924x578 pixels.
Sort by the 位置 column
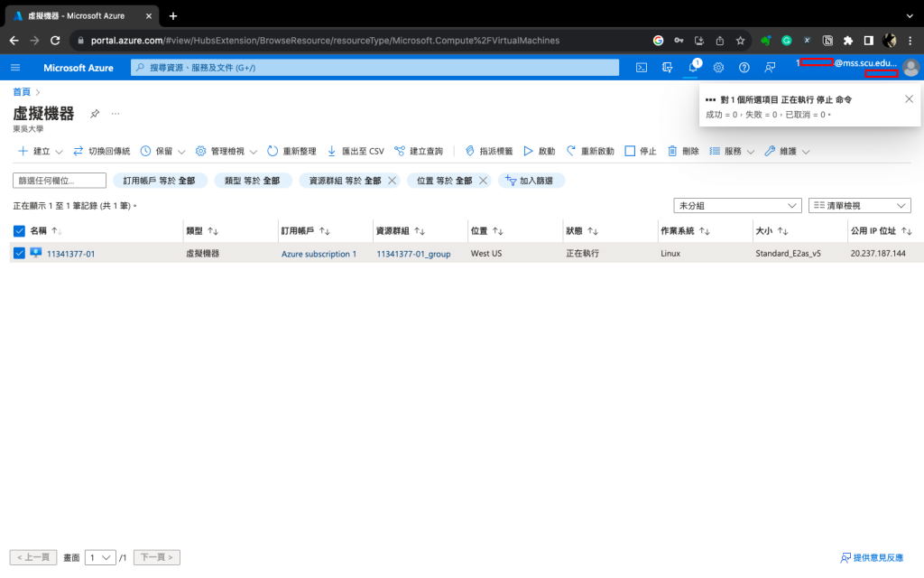486,230
